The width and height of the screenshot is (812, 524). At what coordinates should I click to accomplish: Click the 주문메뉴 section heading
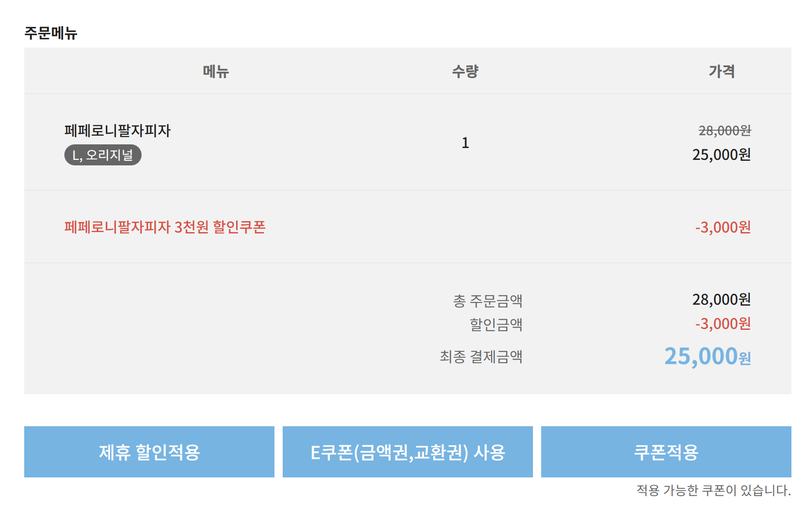coord(51,33)
